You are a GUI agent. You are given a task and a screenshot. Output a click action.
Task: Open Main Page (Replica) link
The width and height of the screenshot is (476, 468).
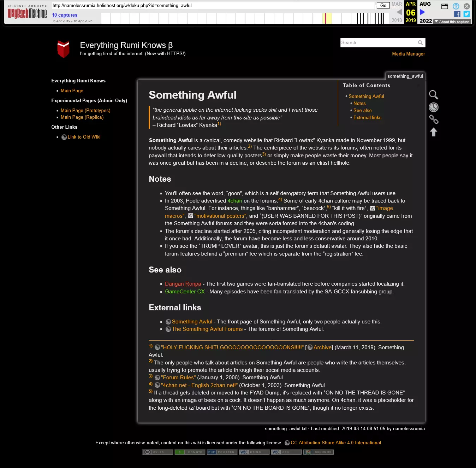(82, 117)
